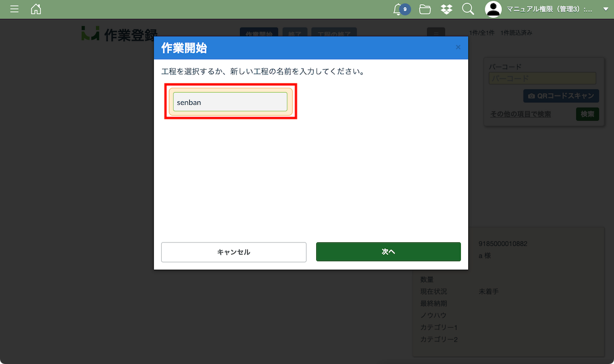
Task: Click the QRコードスキャン button
Action: click(x=561, y=96)
